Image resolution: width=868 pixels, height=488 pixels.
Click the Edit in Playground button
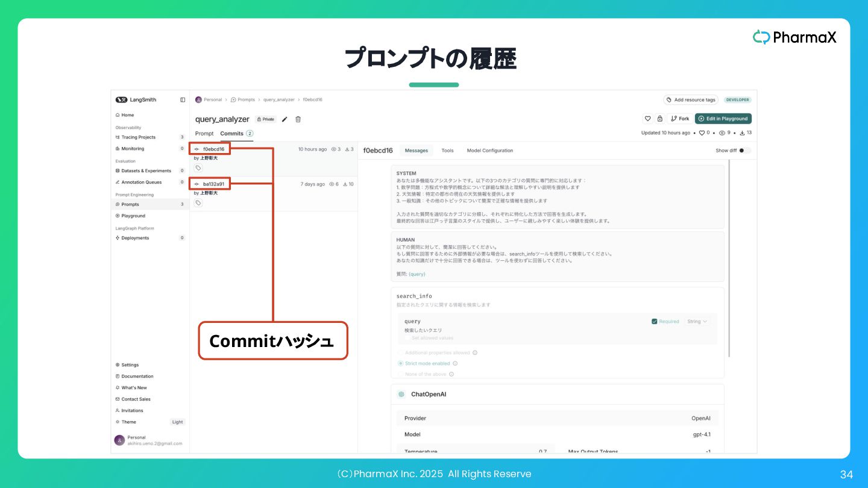pyautogui.click(x=723, y=119)
